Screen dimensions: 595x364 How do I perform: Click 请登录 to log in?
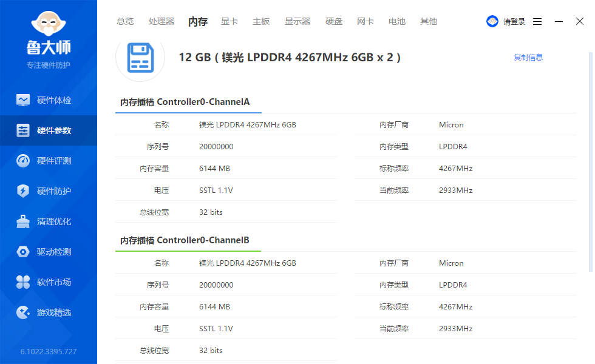point(514,22)
